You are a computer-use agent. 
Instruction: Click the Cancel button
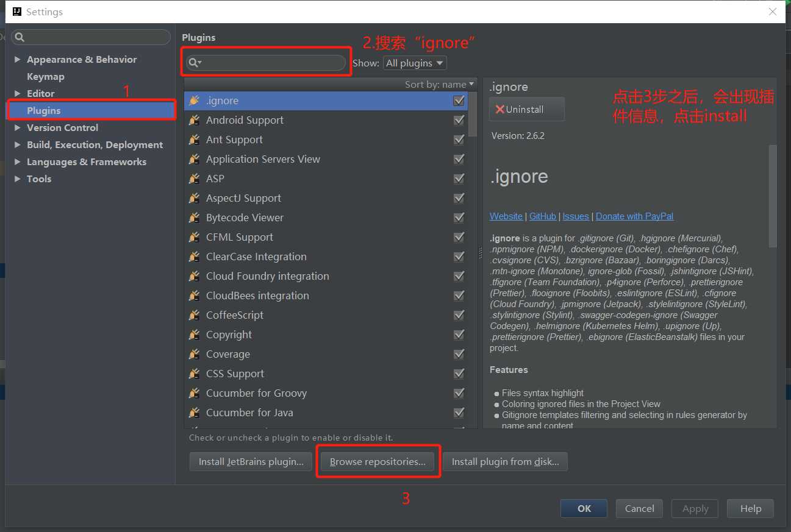640,508
